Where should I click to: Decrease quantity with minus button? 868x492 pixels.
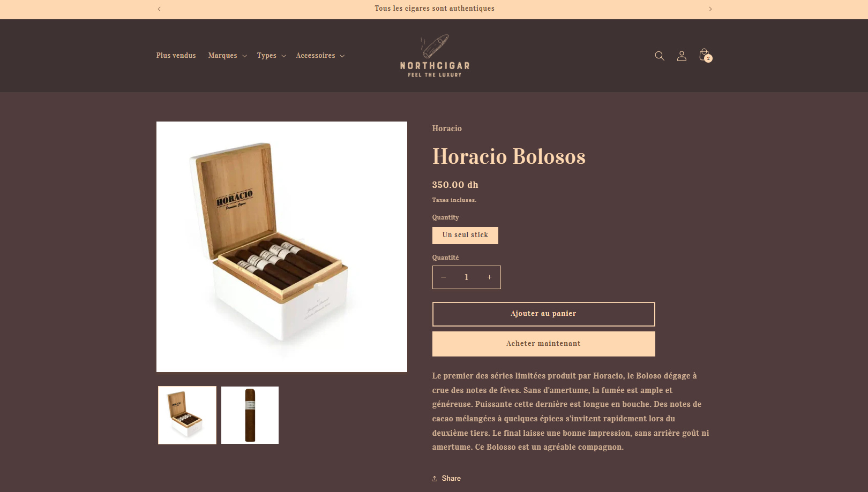tap(444, 277)
